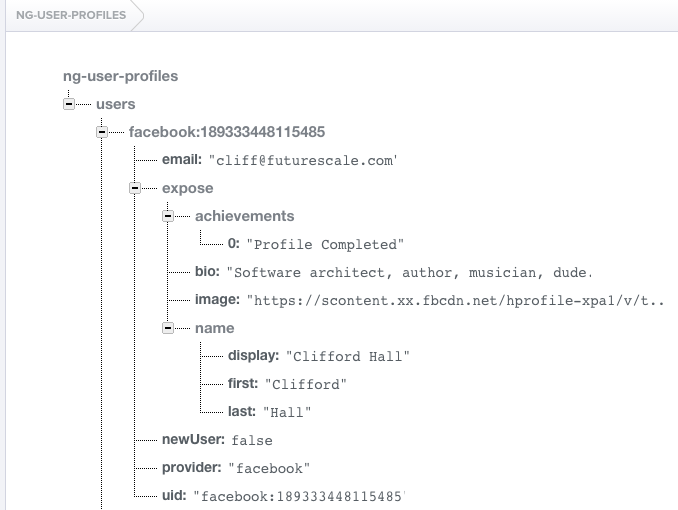
Task: Click the newUser value false
Action: click(251, 440)
